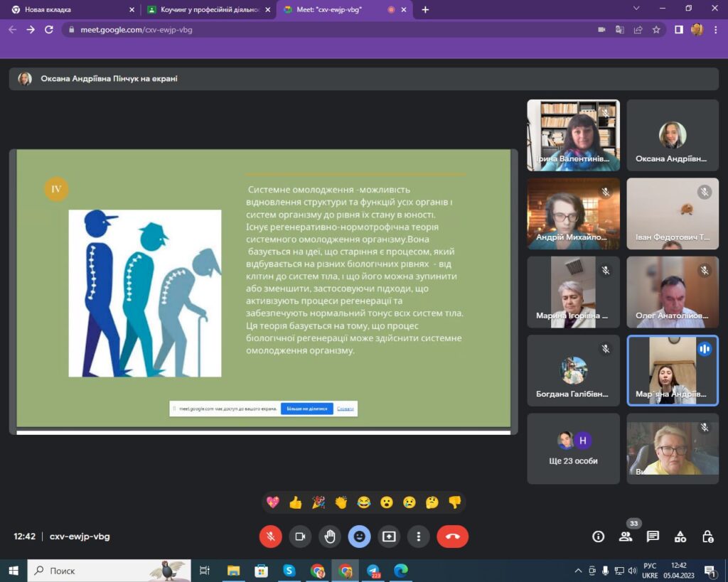Viewport: 728px width, 582px height.
Task: Open the three-dot more options menu
Action: click(x=419, y=537)
